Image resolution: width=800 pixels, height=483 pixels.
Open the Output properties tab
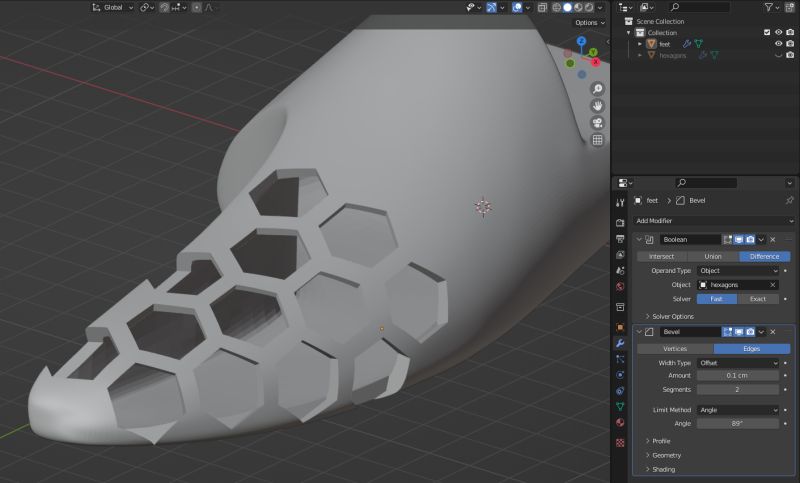(x=620, y=239)
